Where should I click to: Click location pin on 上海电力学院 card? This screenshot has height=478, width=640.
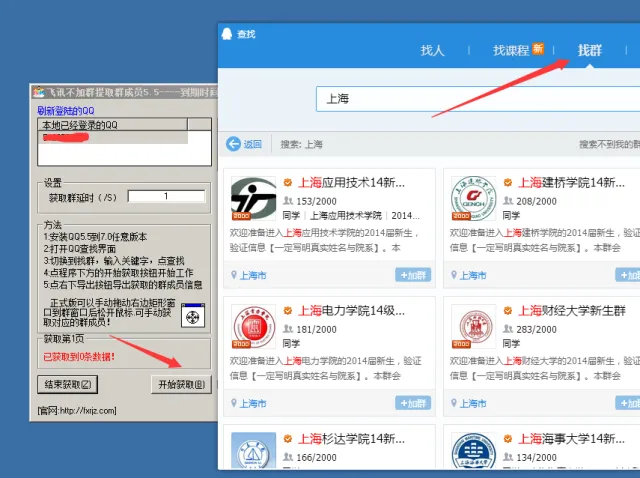[x=234, y=403]
